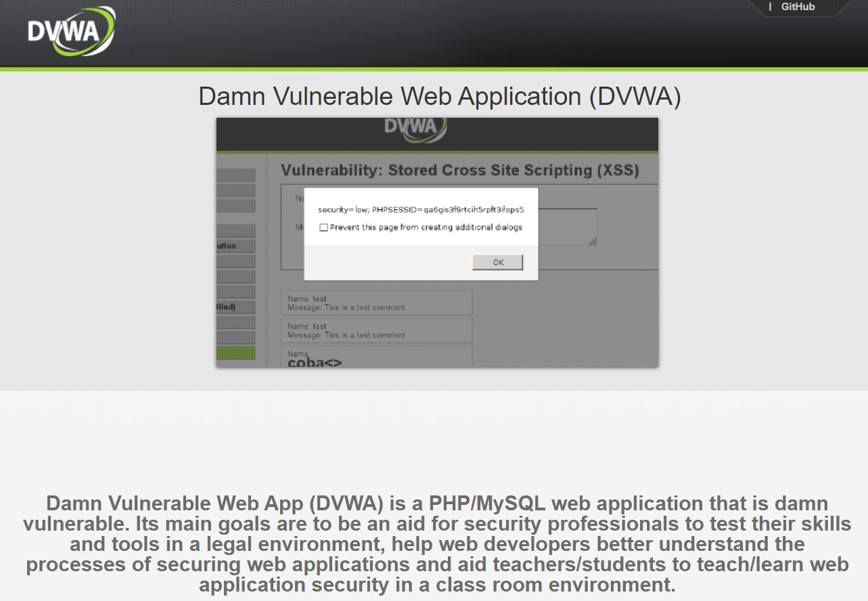Click the green highlighted sidebar item
Image resolution: width=868 pixels, height=601 pixels.
click(x=236, y=352)
